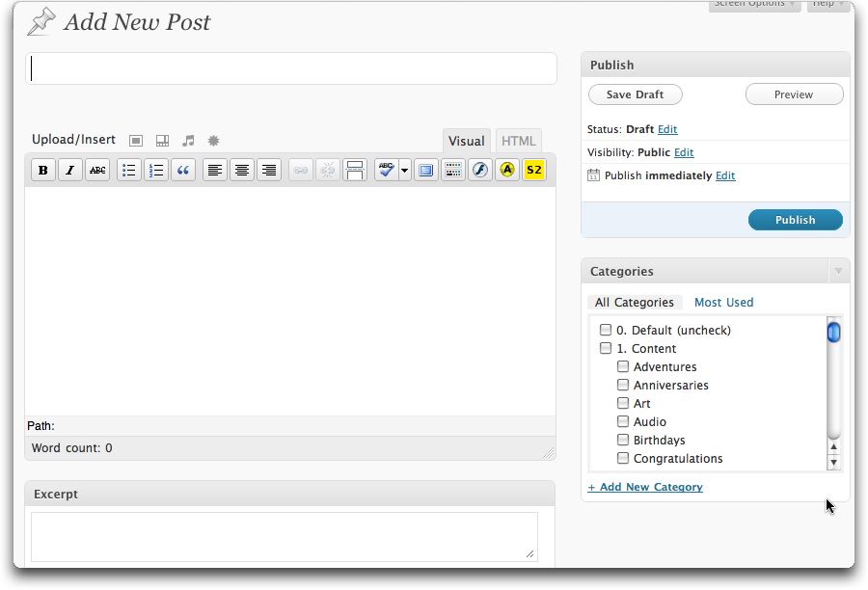Click the add audio music note icon
868x590 pixels.
pyautogui.click(x=188, y=141)
